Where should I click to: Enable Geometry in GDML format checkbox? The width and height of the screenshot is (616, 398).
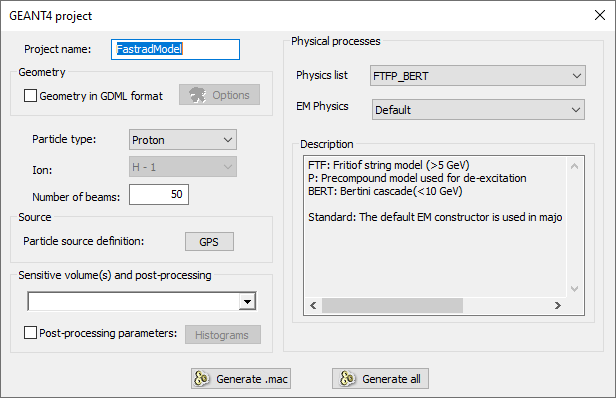[x=30, y=95]
